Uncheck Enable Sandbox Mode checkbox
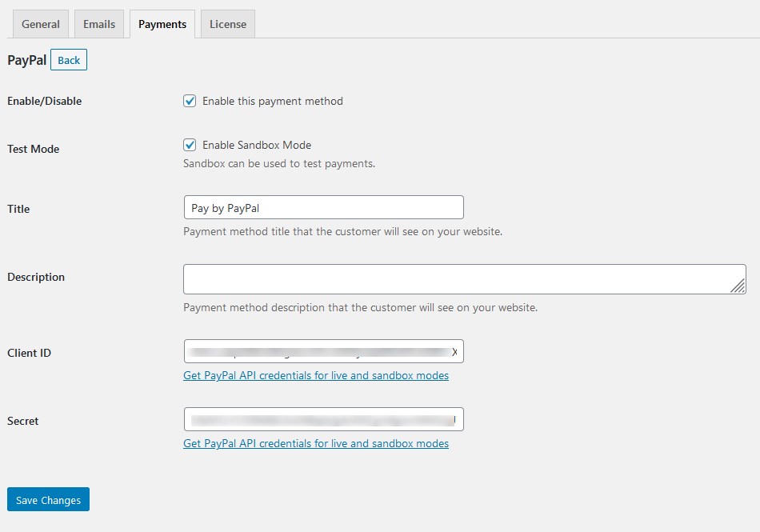 pos(190,145)
